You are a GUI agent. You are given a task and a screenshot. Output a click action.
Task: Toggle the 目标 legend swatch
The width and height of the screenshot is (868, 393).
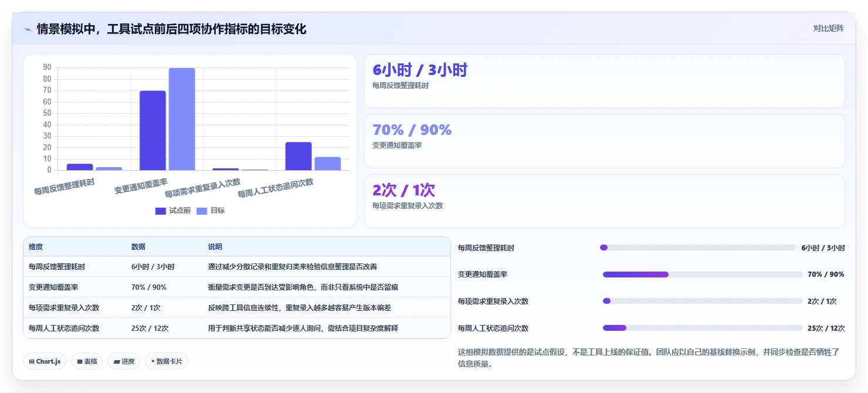pyautogui.click(x=202, y=211)
